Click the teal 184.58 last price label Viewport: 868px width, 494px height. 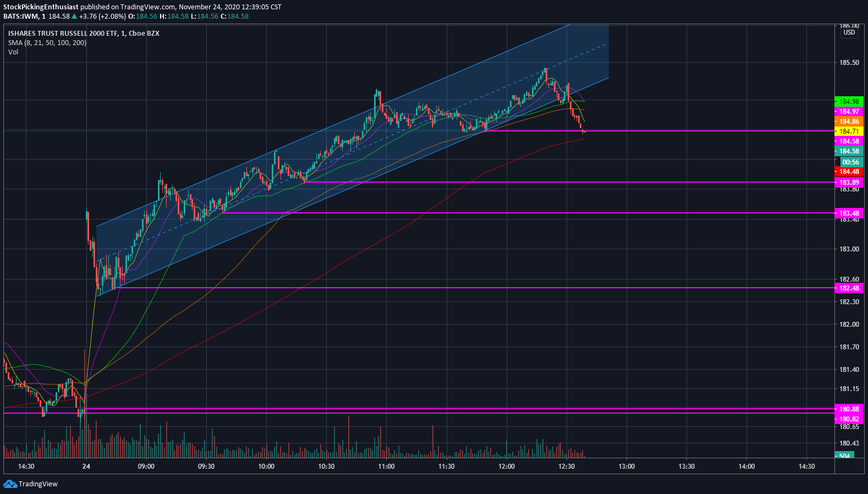[x=849, y=151]
